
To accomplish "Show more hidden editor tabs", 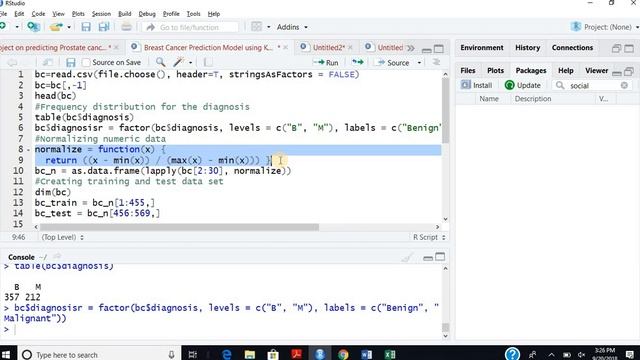I will click(x=411, y=48).
